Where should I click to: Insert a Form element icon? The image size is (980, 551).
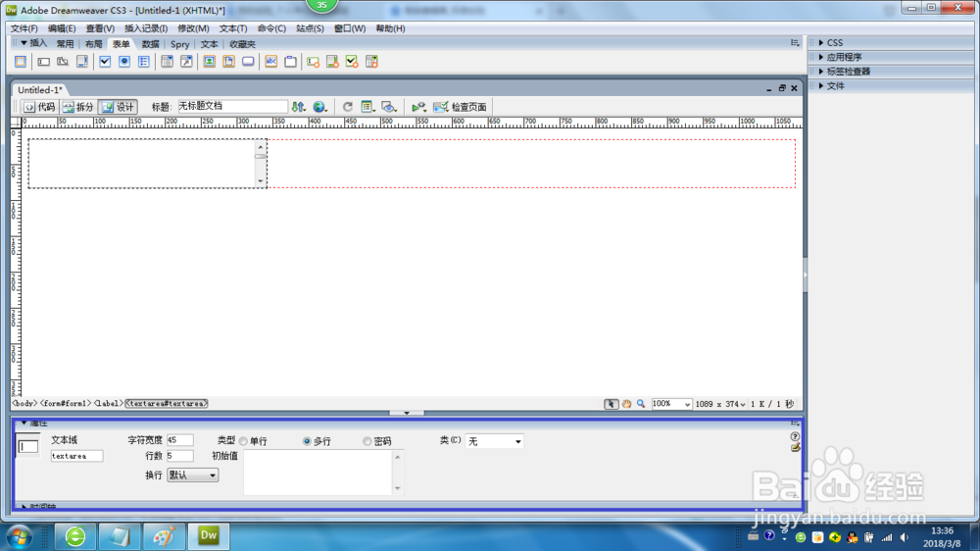pyautogui.click(x=21, y=62)
